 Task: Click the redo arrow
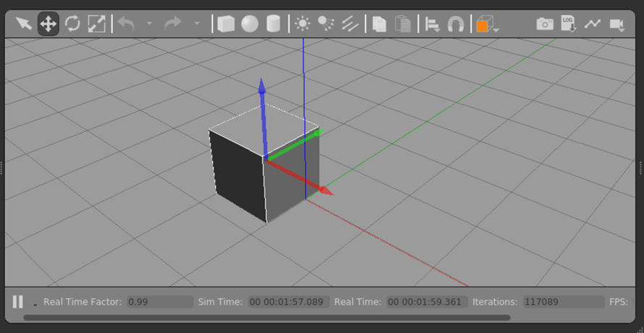point(173,24)
